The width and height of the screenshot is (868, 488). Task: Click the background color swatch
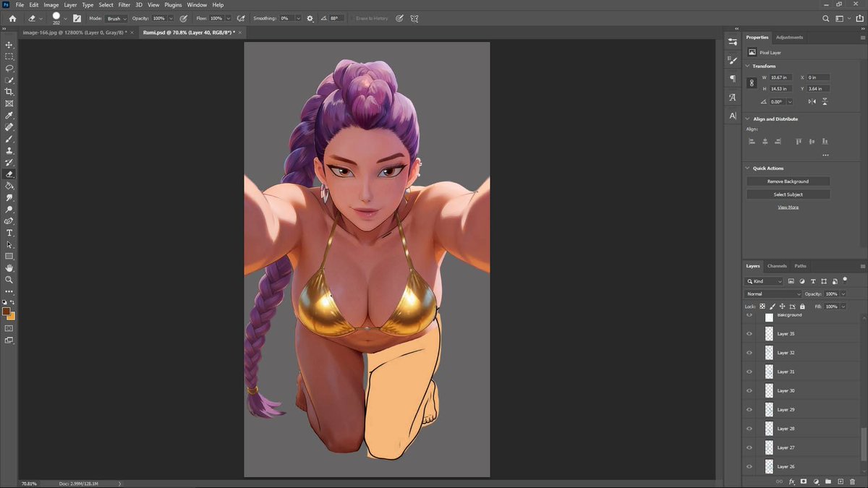pyautogui.click(x=12, y=317)
